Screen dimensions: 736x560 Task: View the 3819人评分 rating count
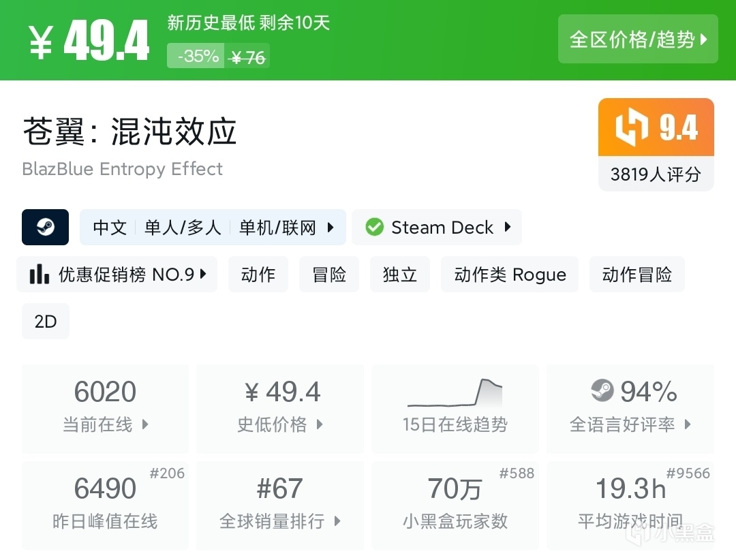coord(656,174)
